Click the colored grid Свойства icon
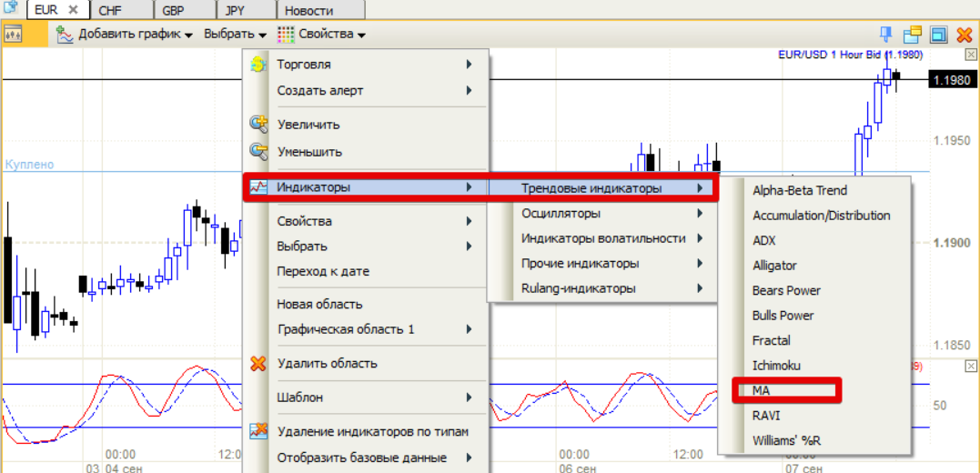This screenshot has height=473, width=980. (x=286, y=35)
